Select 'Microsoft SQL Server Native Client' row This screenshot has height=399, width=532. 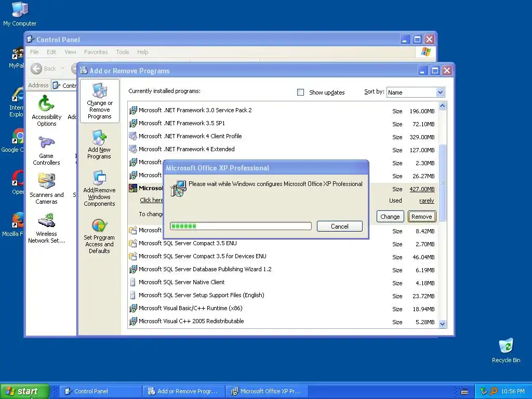coord(283,282)
